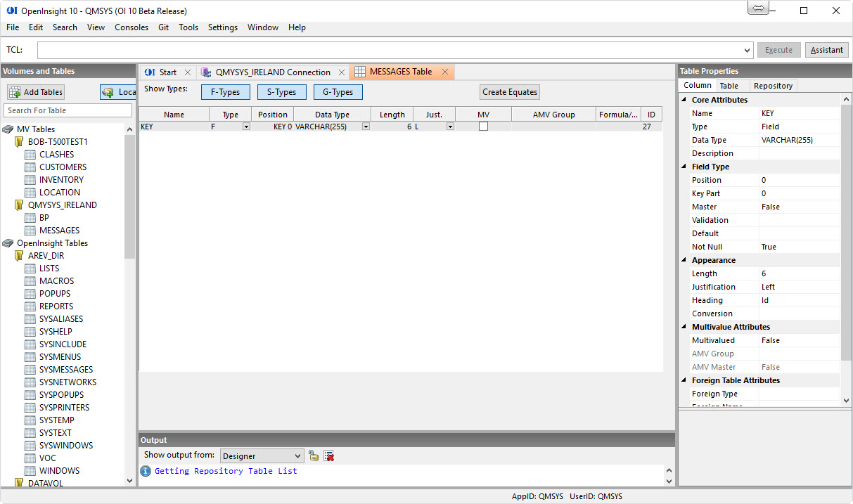Click the LISTS table grid icon
Screen dimensions: 853x504
pos(30,269)
